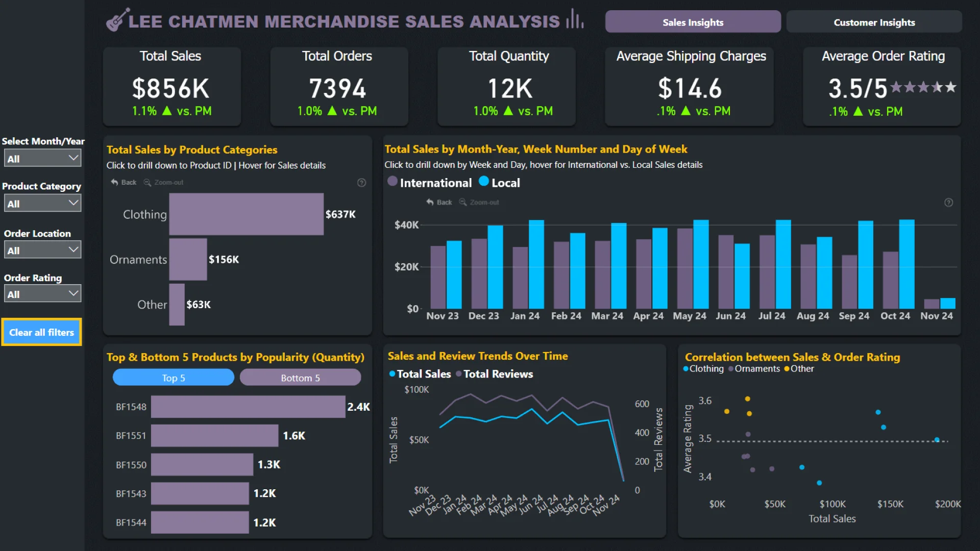This screenshot has width=980, height=551.
Task: Click Zoom-out icon in Month-Year sales chart
Action: pos(463,202)
